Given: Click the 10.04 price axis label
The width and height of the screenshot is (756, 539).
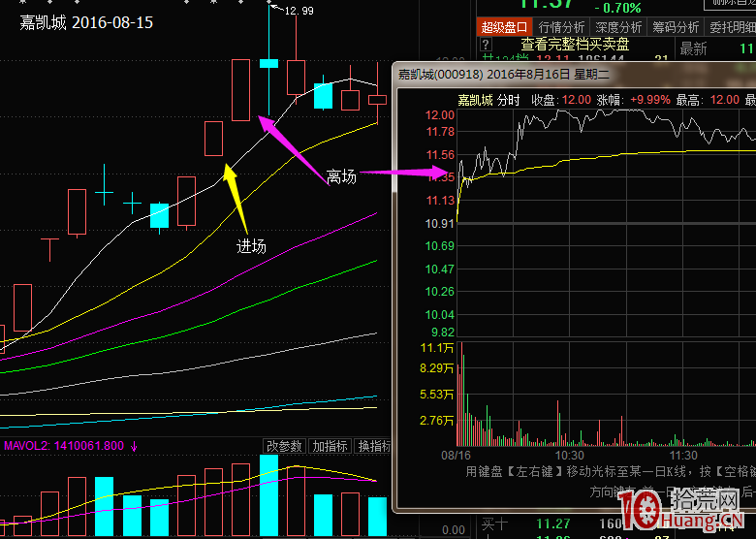Looking at the screenshot, I should click(x=440, y=315).
